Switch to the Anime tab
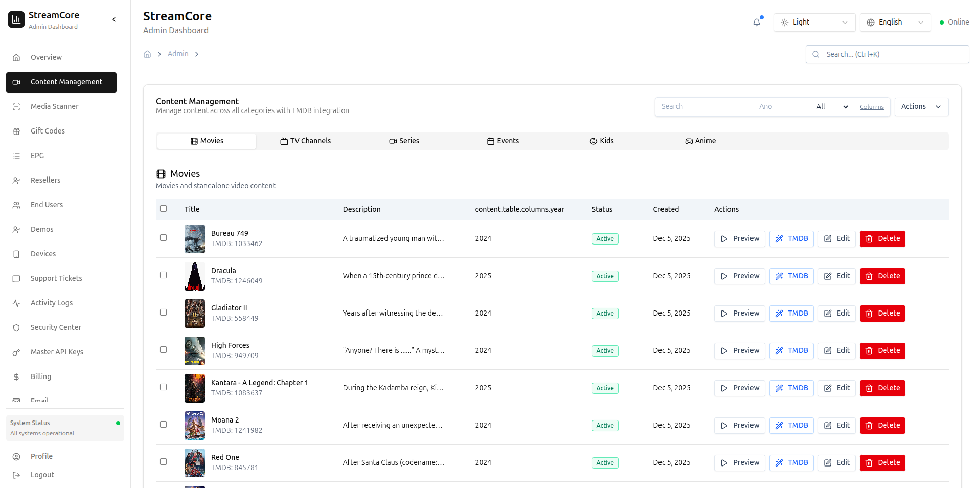980x488 pixels. 700,141
